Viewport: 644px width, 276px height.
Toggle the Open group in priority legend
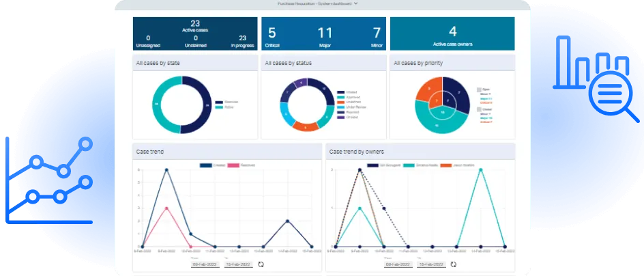(484, 89)
